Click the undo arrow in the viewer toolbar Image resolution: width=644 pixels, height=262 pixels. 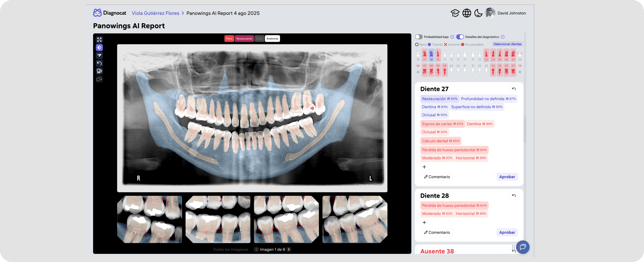[99, 63]
